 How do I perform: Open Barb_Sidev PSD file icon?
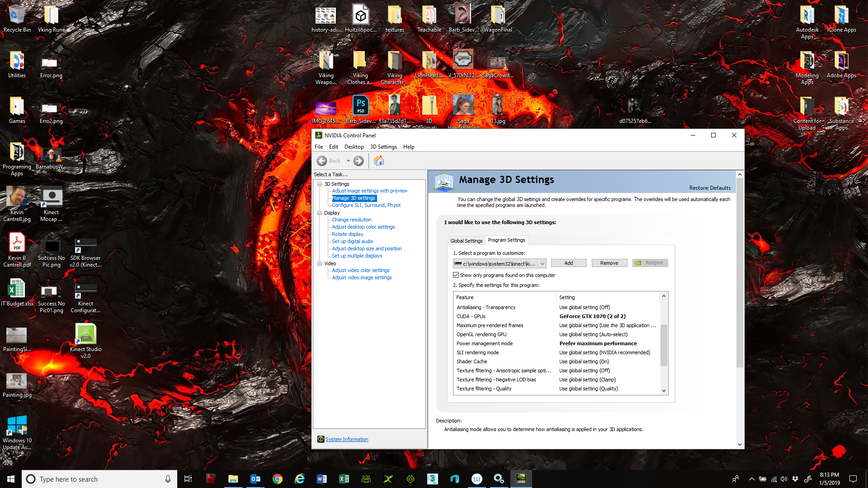[360, 109]
